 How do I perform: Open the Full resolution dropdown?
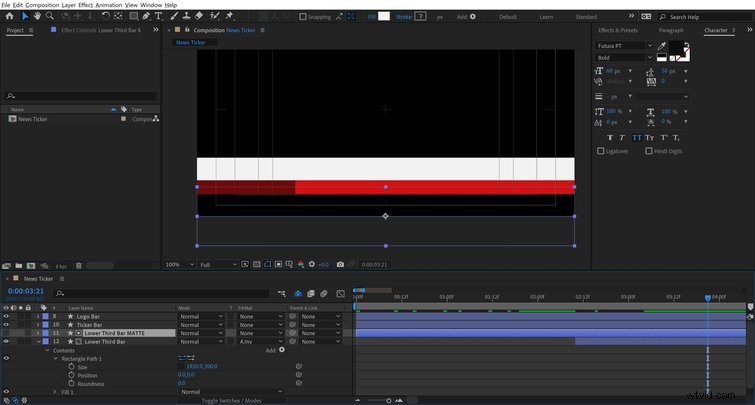pos(218,264)
